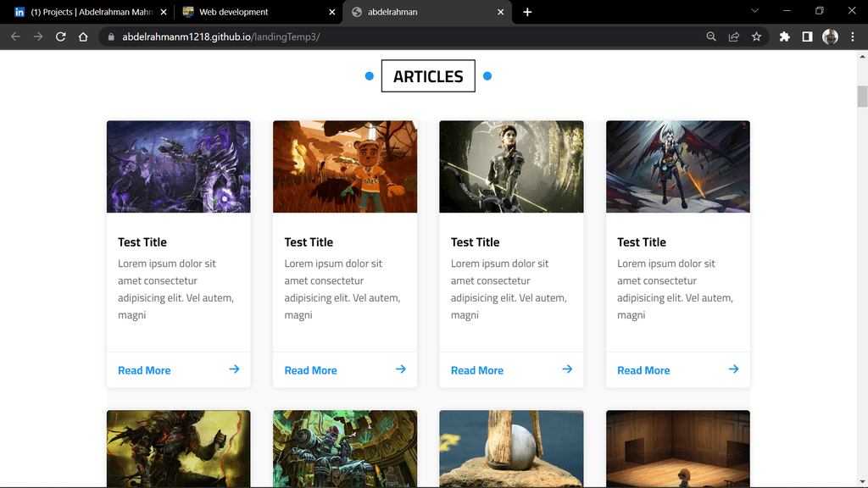
Task: Open the archer woman card image
Action: click(511, 167)
